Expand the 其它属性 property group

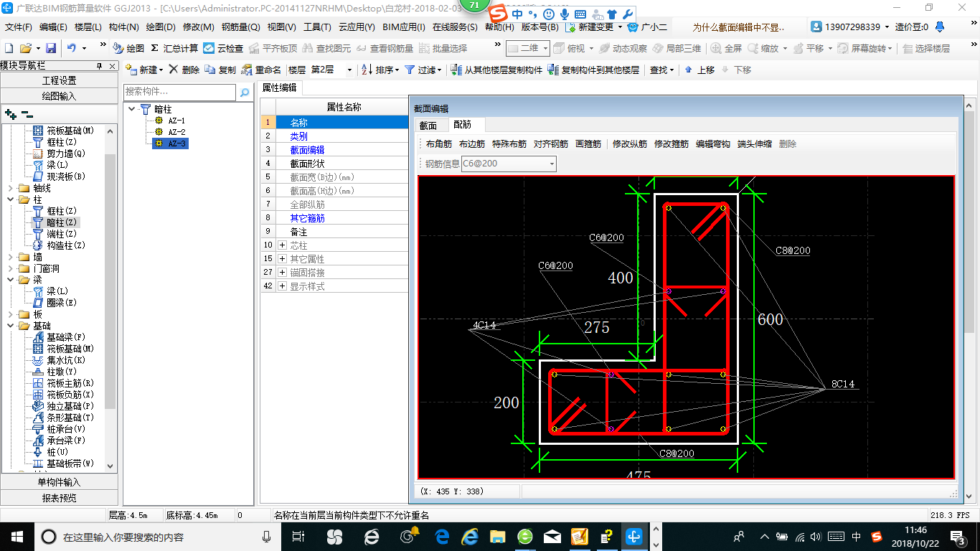tap(281, 259)
